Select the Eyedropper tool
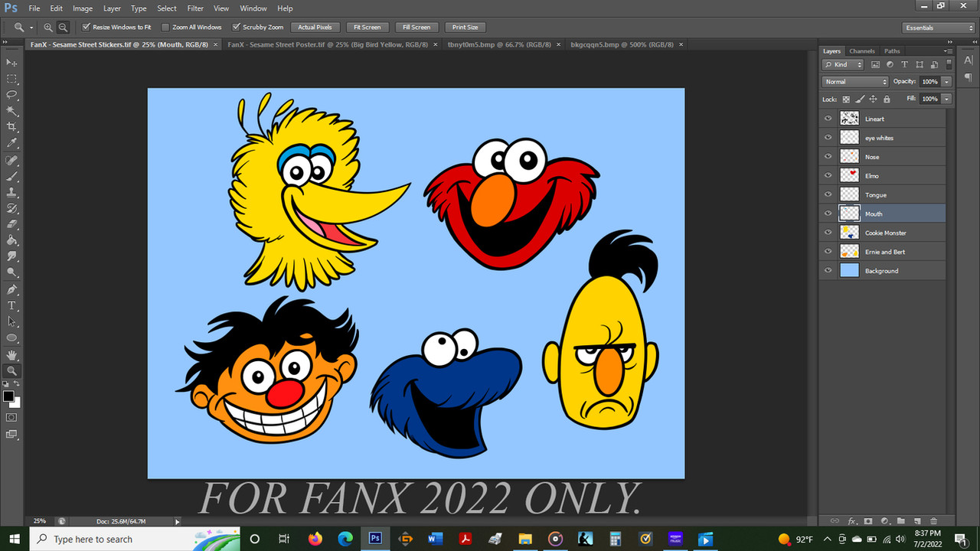 (x=11, y=143)
